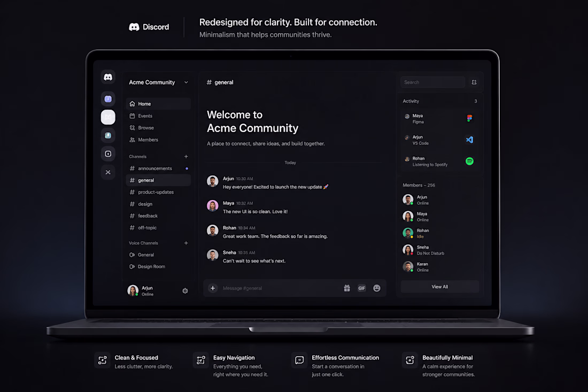Click the hash icon in channel header
This screenshot has height=392, width=588.
[x=209, y=82]
